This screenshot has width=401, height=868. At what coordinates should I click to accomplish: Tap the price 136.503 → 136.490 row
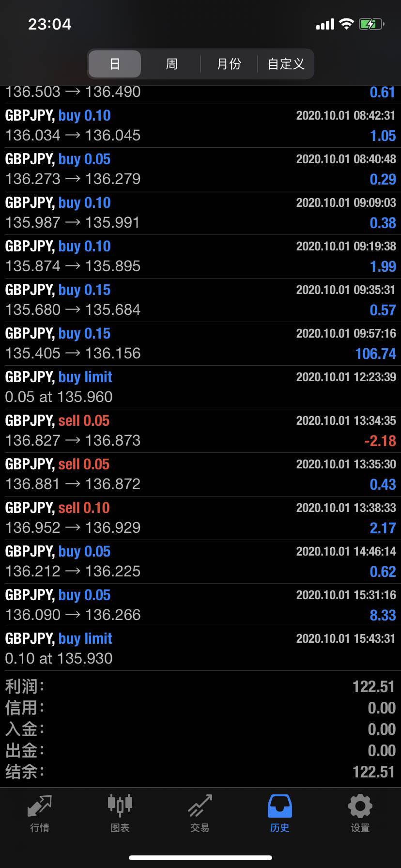[x=200, y=94]
